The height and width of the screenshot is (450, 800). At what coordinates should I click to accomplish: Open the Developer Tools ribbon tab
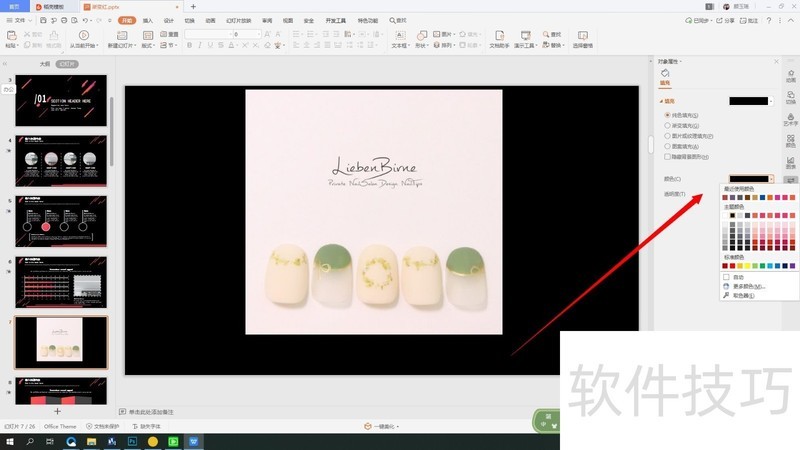tap(336, 20)
